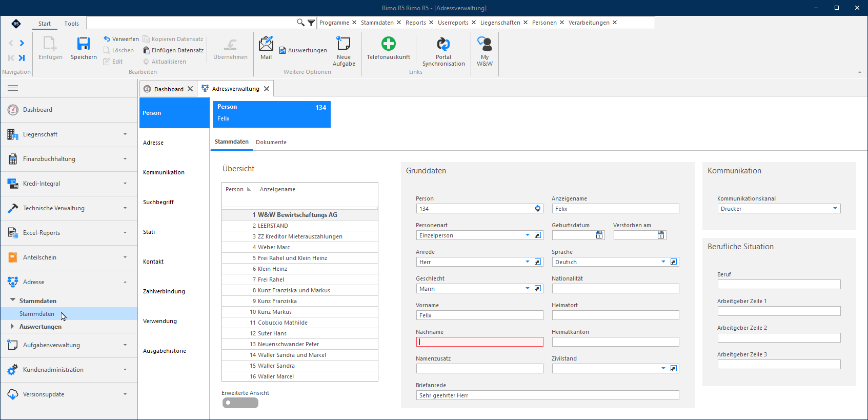Open My W&W icon
This screenshot has height=420, width=868.
tap(485, 44)
